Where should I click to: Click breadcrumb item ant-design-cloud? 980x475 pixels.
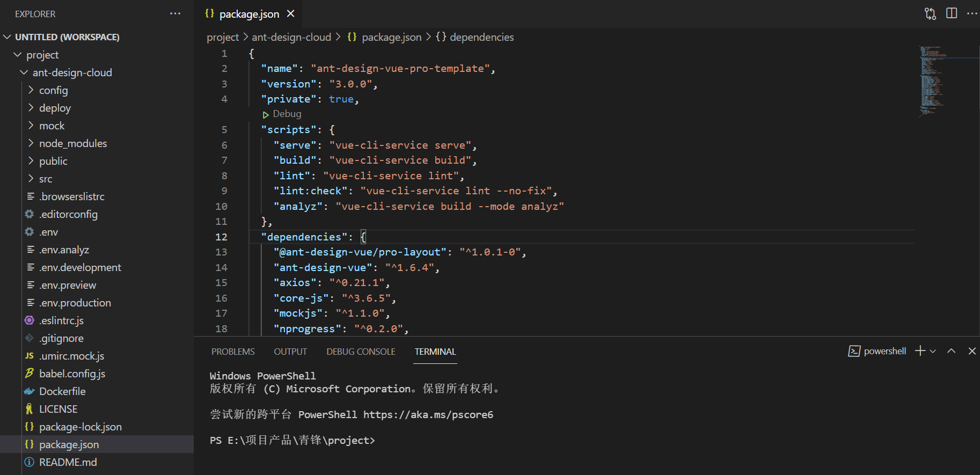291,37
